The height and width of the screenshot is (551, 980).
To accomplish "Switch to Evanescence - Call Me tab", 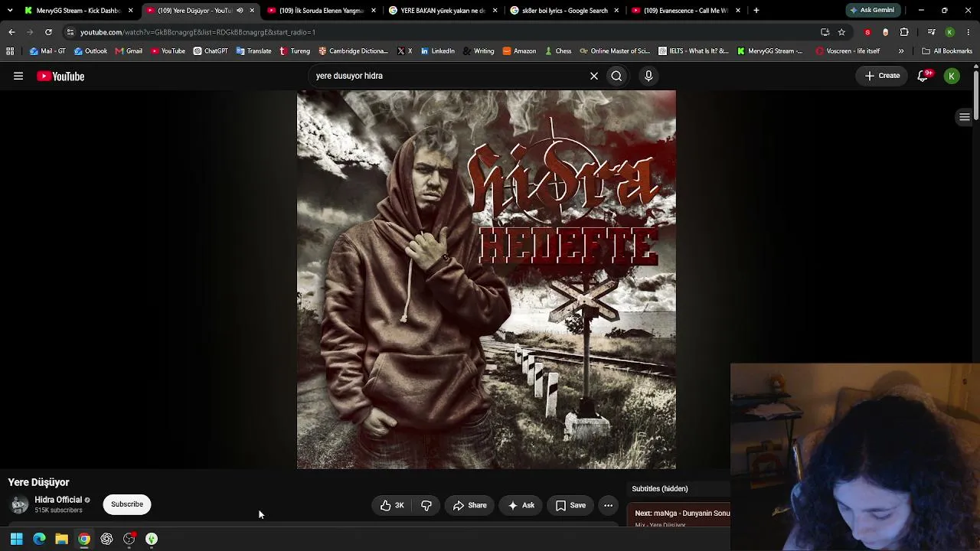I will [x=686, y=11].
